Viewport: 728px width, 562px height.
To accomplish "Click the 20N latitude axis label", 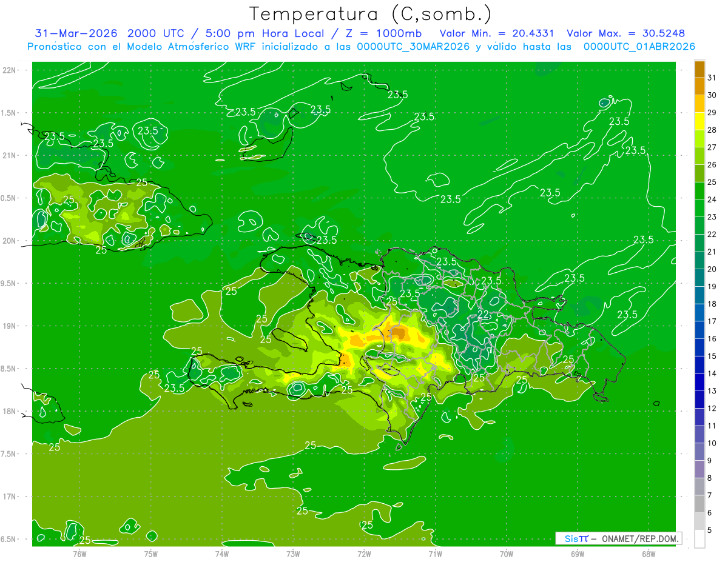I will (x=9, y=241).
